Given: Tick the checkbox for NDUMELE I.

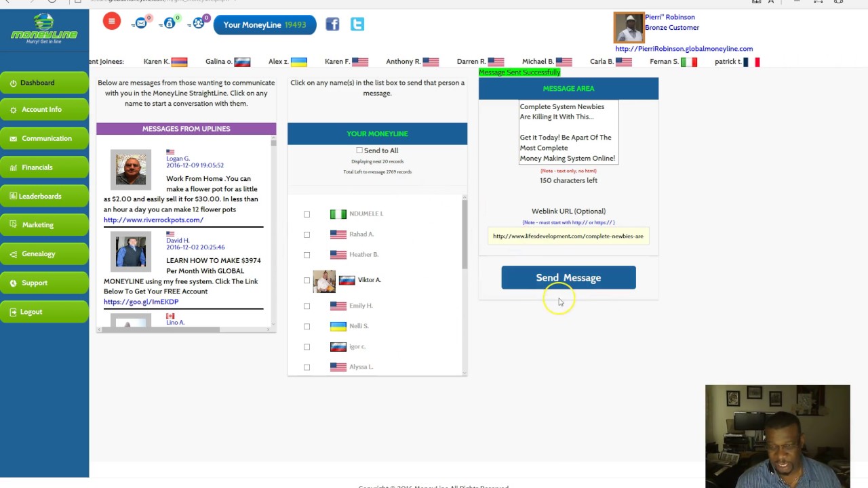Looking at the screenshot, I should click(307, 214).
